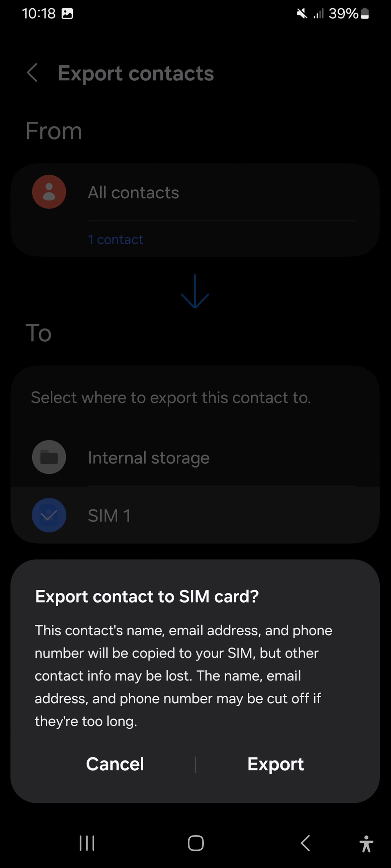Screen dimensions: 391x868
Task: Select Internal storage radio button
Action: coord(49,457)
